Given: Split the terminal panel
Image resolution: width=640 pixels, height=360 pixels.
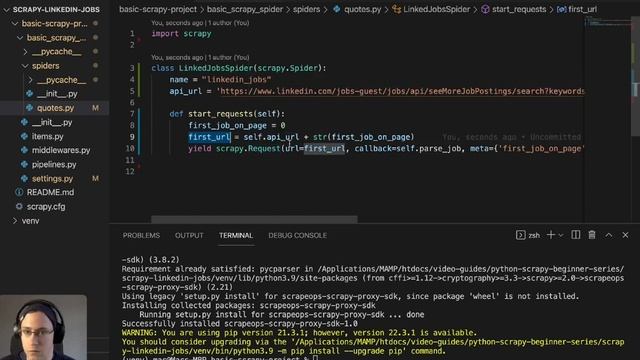Looking at the screenshot, I should (576, 235).
